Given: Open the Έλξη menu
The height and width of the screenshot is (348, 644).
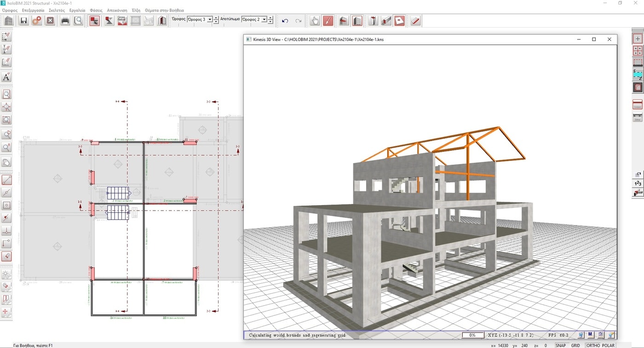Looking at the screenshot, I should pos(136,10).
